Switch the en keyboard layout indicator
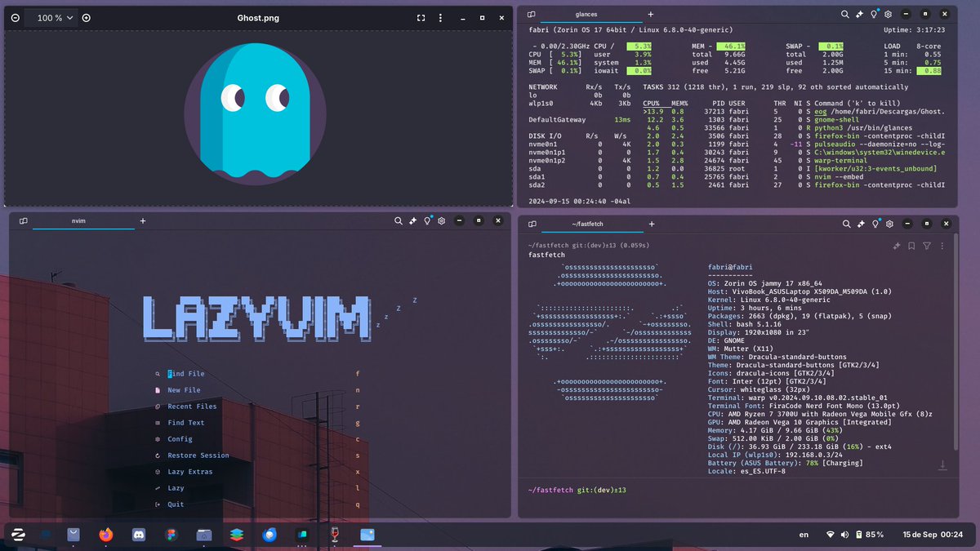The width and height of the screenshot is (980, 551). coord(803,535)
